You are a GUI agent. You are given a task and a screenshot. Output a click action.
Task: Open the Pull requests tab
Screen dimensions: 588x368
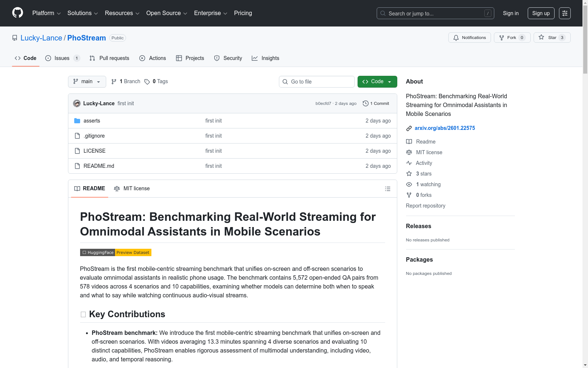(x=110, y=58)
